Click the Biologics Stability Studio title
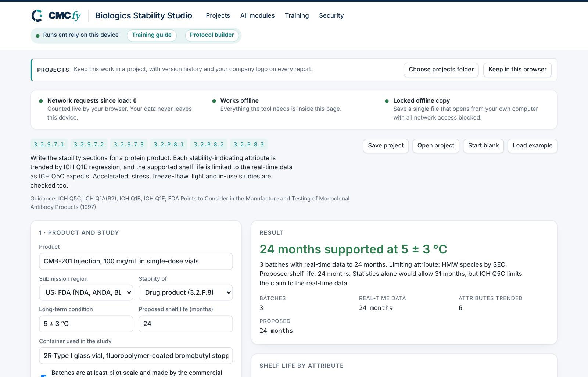This screenshot has width=588, height=377. pos(143,15)
